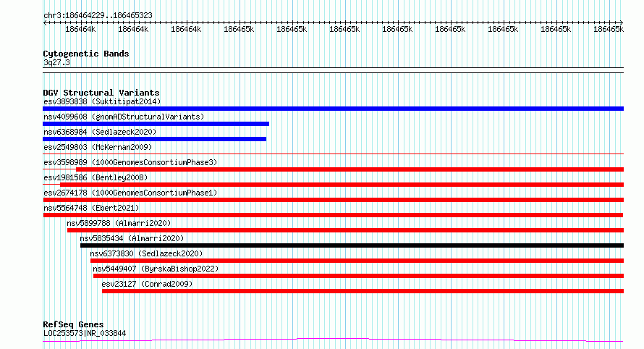Click the LOC253573|NR_033844 gene label

click(x=85, y=333)
